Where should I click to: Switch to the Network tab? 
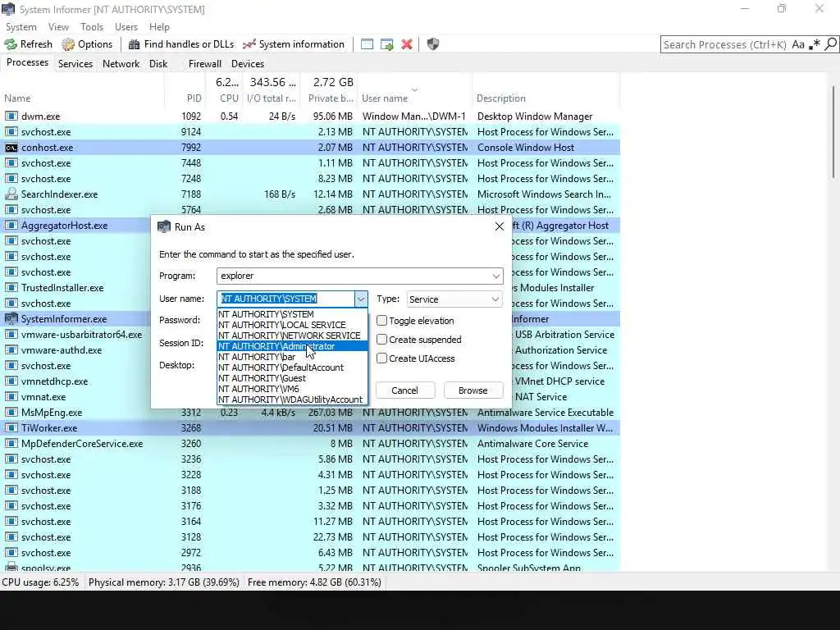pyautogui.click(x=121, y=64)
